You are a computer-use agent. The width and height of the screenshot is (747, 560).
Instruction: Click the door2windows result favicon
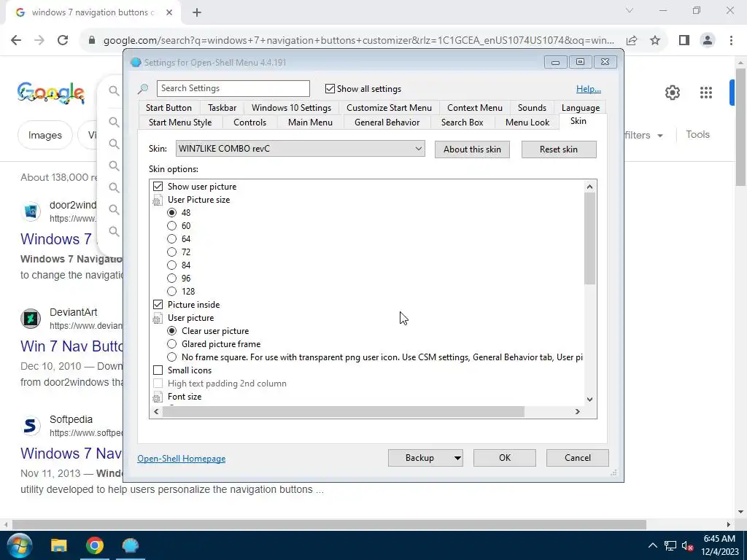tap(31, 211)
